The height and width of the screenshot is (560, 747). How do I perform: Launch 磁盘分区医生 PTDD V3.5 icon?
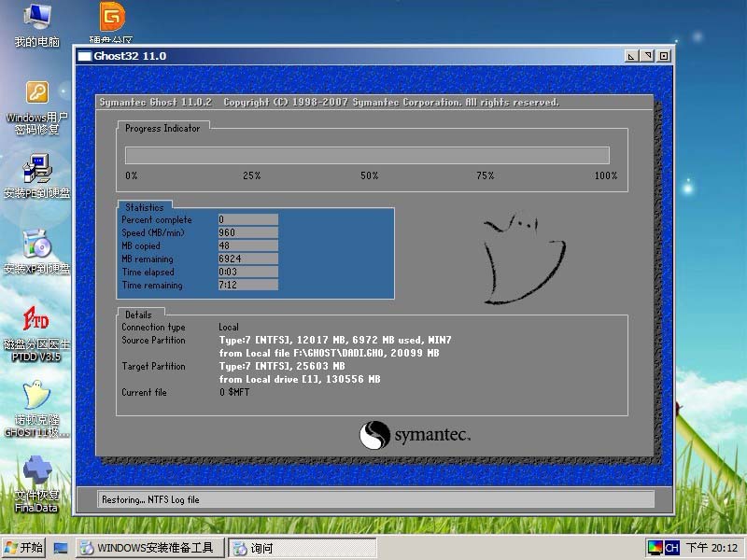click(x=36, y=334)
